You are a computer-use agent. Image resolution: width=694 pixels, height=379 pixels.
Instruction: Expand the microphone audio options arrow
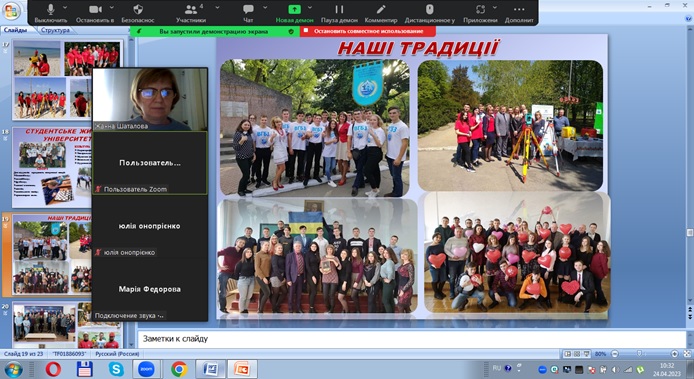click(65, 8)
